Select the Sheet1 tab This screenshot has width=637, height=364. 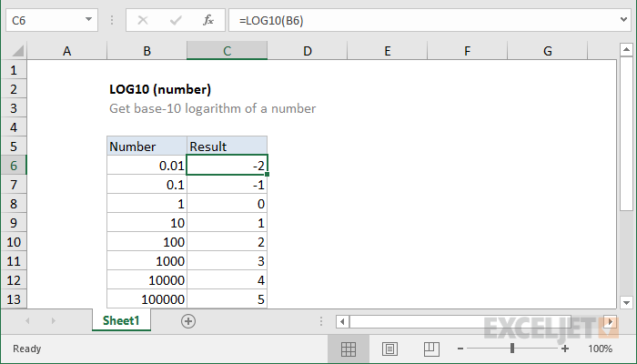coord(121,321)
